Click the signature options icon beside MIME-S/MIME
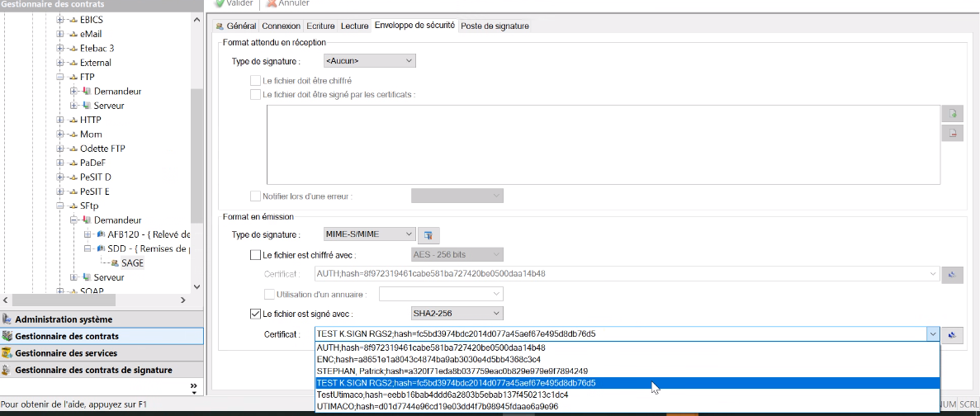 pyautogui.click(x=428, y=234)
